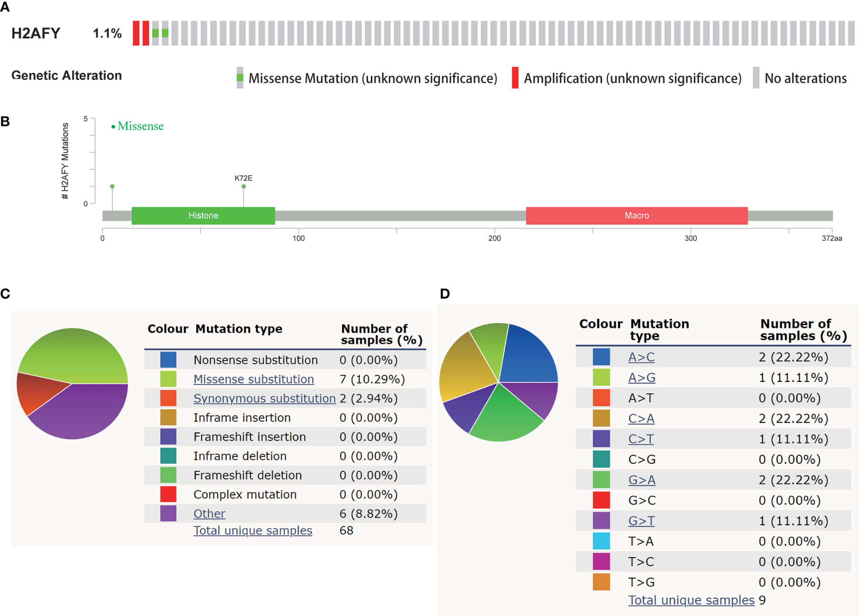
Task: Click the No alterations legend gray marker
Action: pos(756,78)
